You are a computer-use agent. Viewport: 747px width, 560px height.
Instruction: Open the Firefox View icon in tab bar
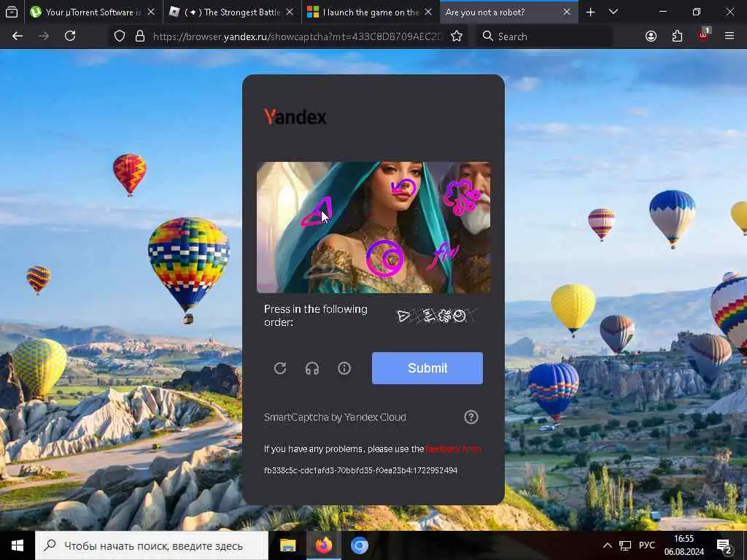(x=12, y=12)
